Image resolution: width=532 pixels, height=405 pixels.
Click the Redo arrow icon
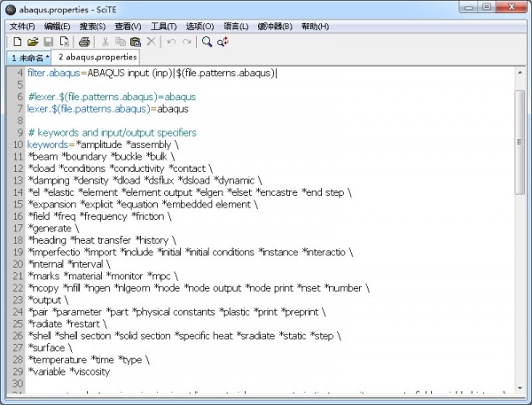pyautogui.click(x=186, y=42)
